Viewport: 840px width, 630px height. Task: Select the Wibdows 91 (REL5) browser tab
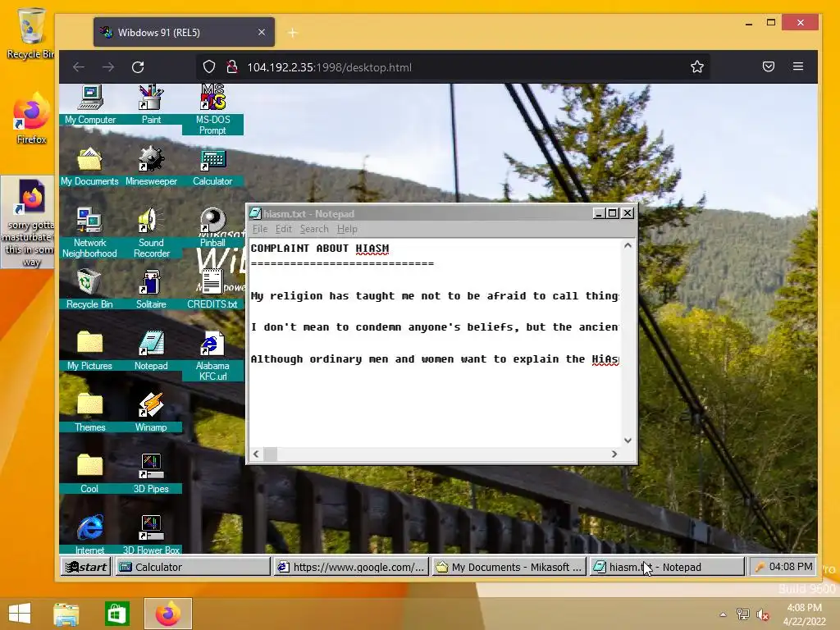coord(184,32)
